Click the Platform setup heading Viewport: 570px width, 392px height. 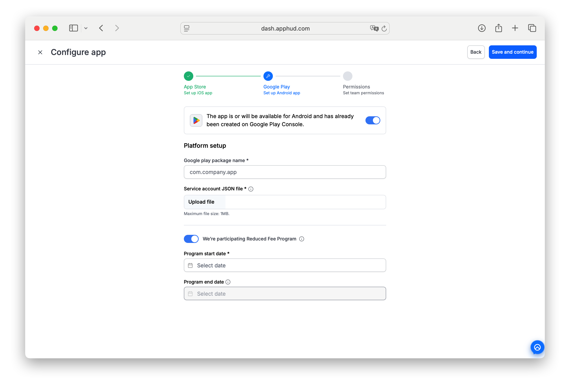tap(205, 146)
